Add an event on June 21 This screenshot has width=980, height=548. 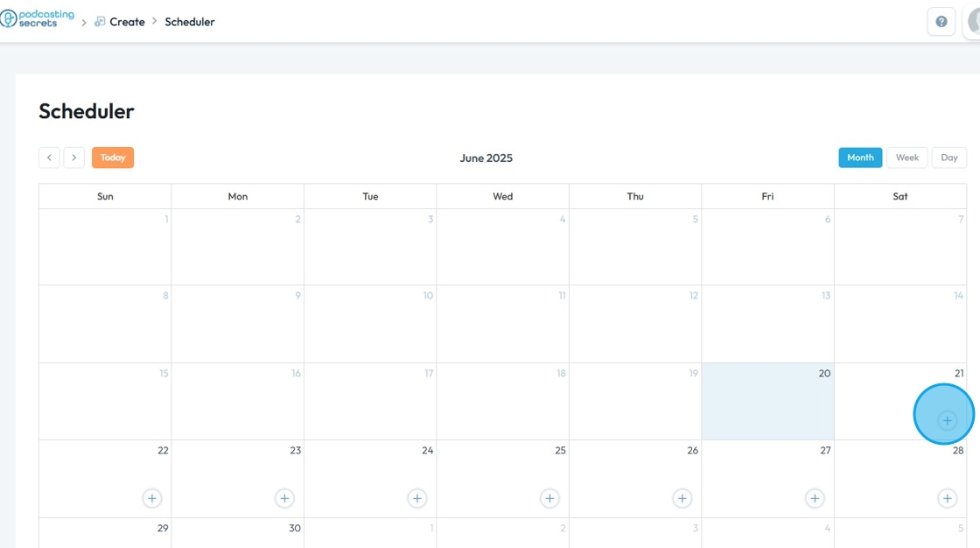point(947,420)
